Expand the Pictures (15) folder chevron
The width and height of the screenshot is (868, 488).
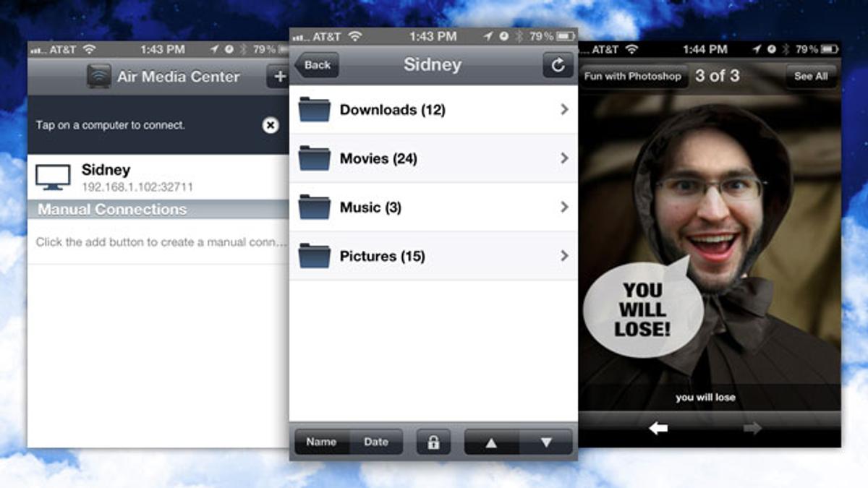[x=564, y=256]
